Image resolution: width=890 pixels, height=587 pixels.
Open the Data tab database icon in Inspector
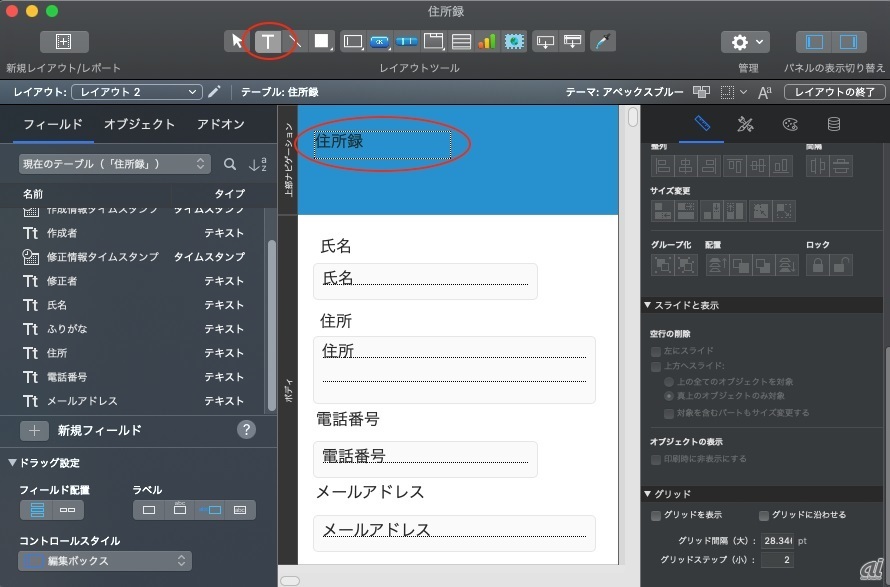833,125
